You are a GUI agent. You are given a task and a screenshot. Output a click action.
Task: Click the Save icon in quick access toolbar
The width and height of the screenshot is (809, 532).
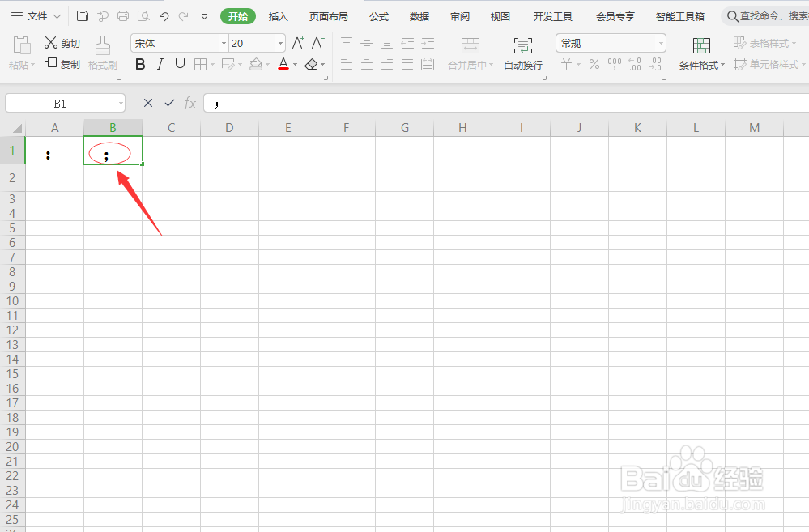coord(82,16)
